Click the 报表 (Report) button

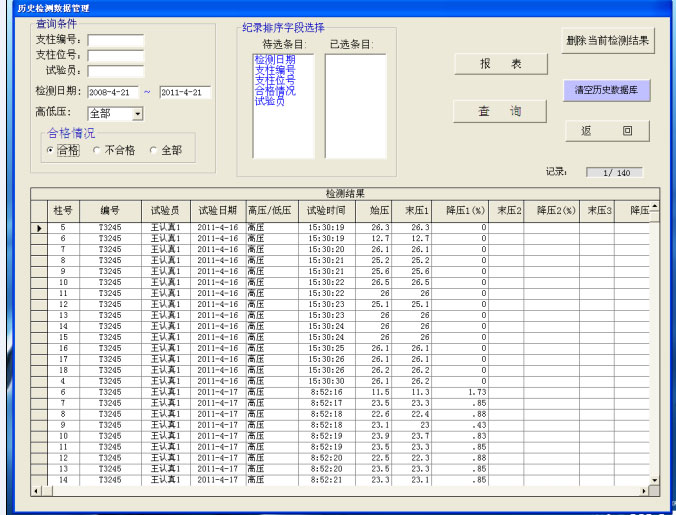pos(501,64)
